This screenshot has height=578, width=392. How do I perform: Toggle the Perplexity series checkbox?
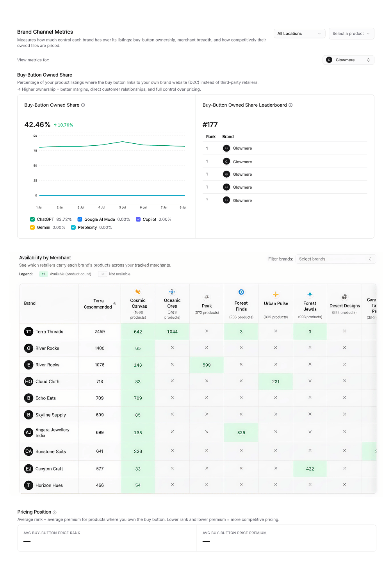(x=73, y=227)
